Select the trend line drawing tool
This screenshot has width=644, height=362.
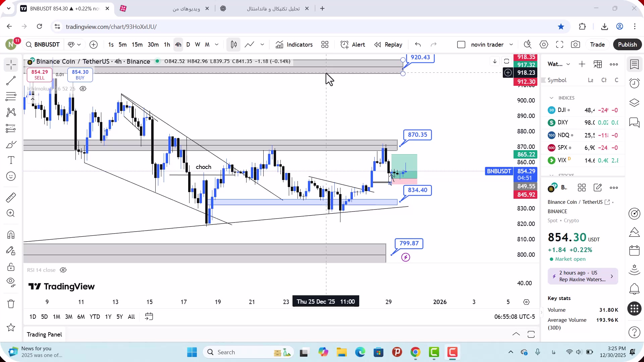[x=11, y=80]
